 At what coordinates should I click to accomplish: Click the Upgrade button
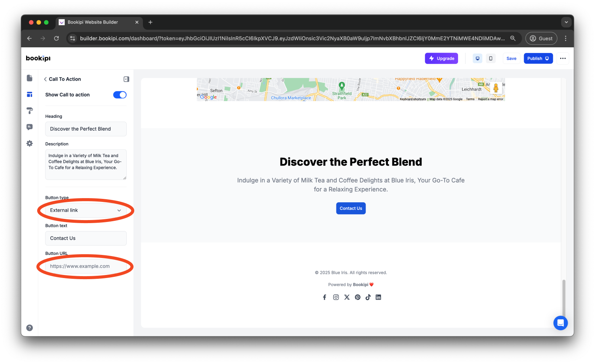click(441, 58)
